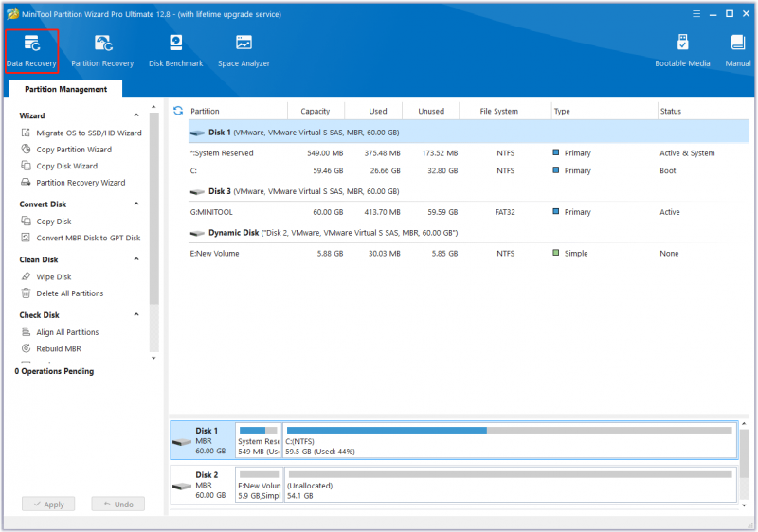This screenshot has height=532, width=758.
Task: Open the Manual
Action: tap(738, 51)
